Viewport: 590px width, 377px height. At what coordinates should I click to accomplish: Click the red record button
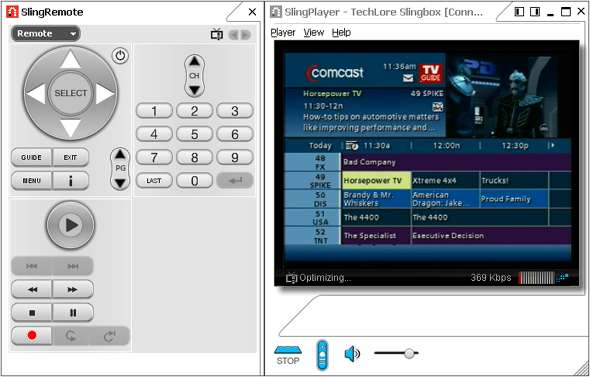pyautogui.click(x=32, y=335)
